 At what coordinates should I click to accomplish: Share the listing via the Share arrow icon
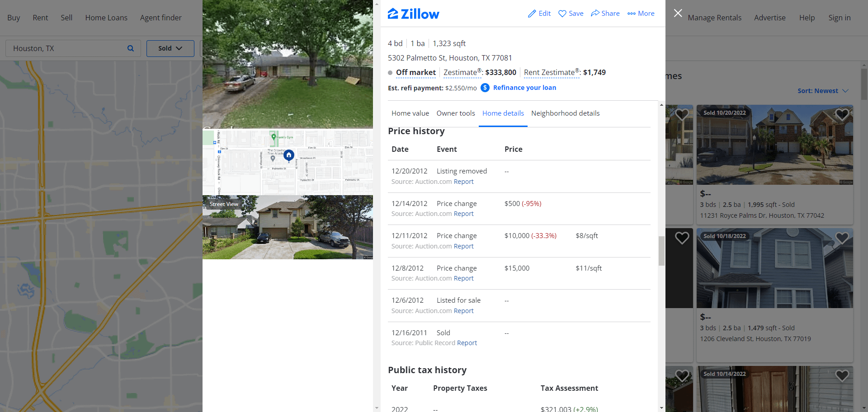(595, 13)
